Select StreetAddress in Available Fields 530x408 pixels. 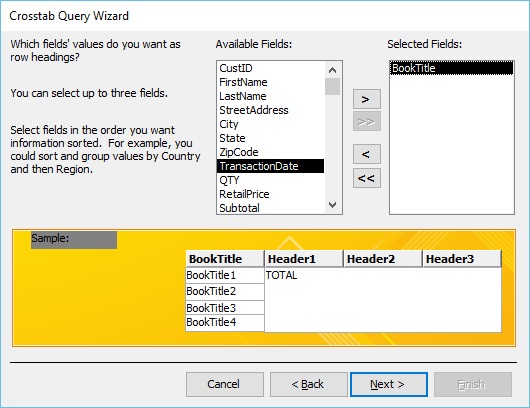coord(270,110)
